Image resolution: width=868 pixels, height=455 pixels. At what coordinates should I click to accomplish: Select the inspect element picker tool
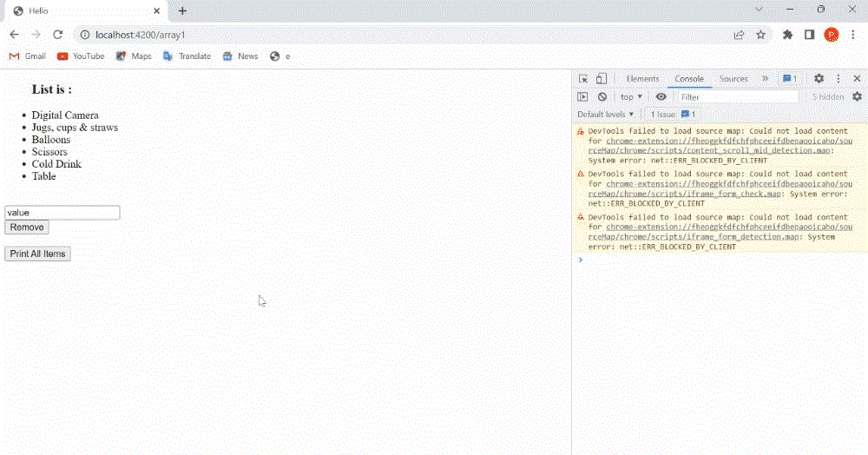tap(583, 79)
